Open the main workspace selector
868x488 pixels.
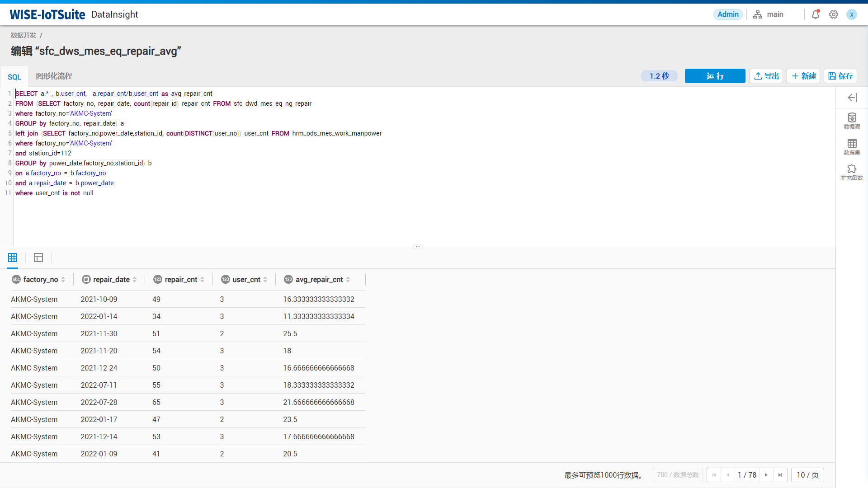[769, 14]
